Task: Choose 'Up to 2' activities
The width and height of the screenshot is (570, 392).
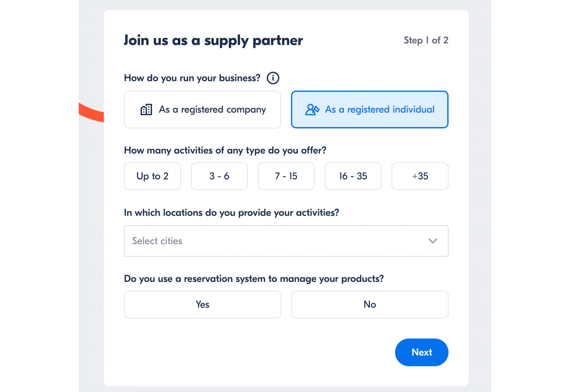Action: pos(152,176)
